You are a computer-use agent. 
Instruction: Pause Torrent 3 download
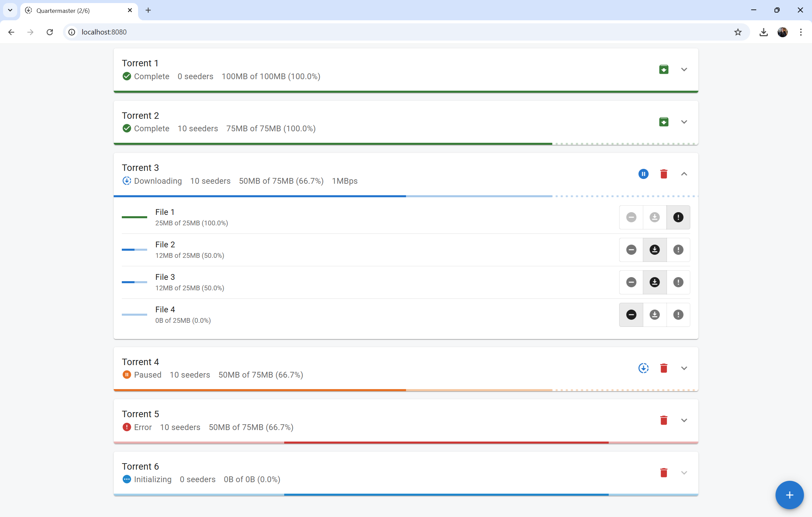click(643, 174)
